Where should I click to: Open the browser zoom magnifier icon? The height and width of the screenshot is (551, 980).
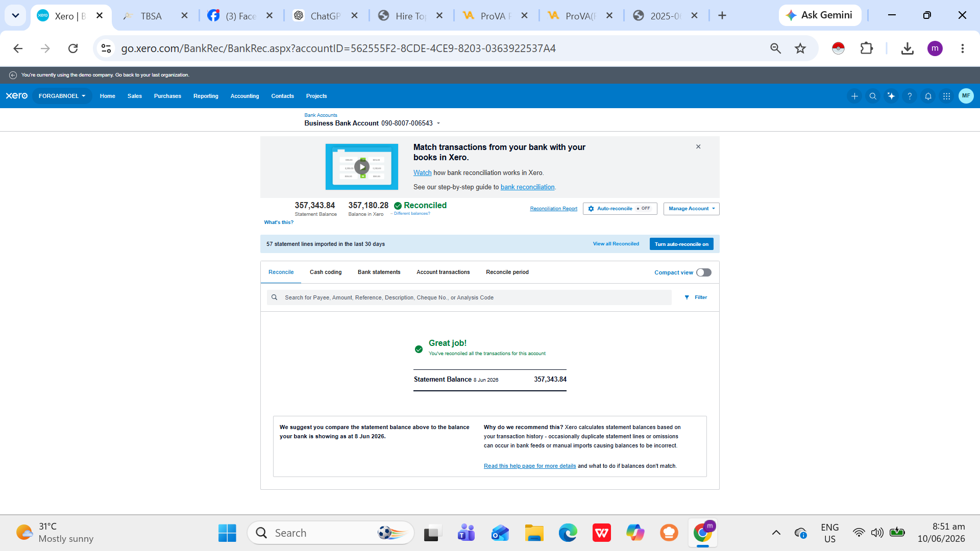tap(775, 48)
